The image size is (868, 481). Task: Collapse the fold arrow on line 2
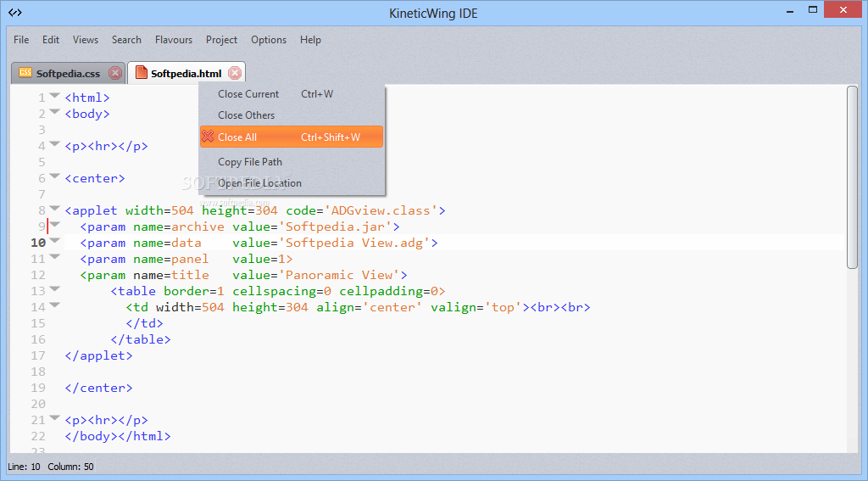tap(54, 111)
